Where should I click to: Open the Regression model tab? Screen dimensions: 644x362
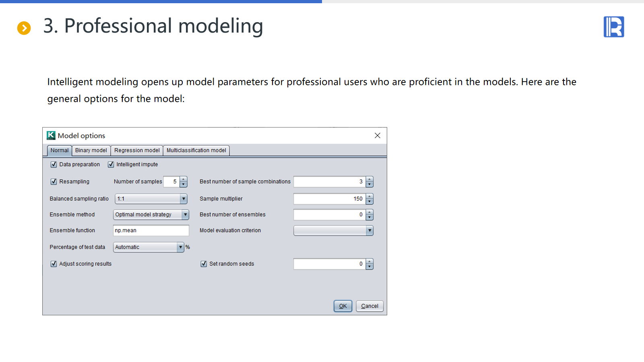tap(137, 150)
